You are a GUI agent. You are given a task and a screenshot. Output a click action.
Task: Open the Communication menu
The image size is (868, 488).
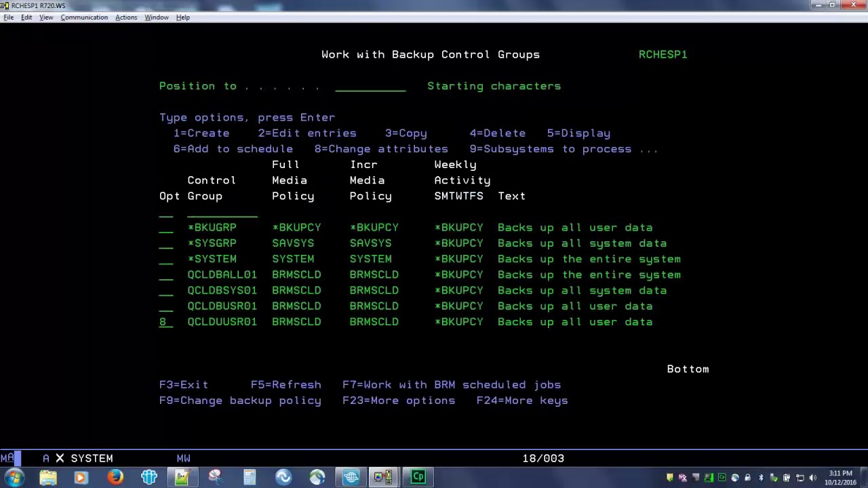[84, 17]
